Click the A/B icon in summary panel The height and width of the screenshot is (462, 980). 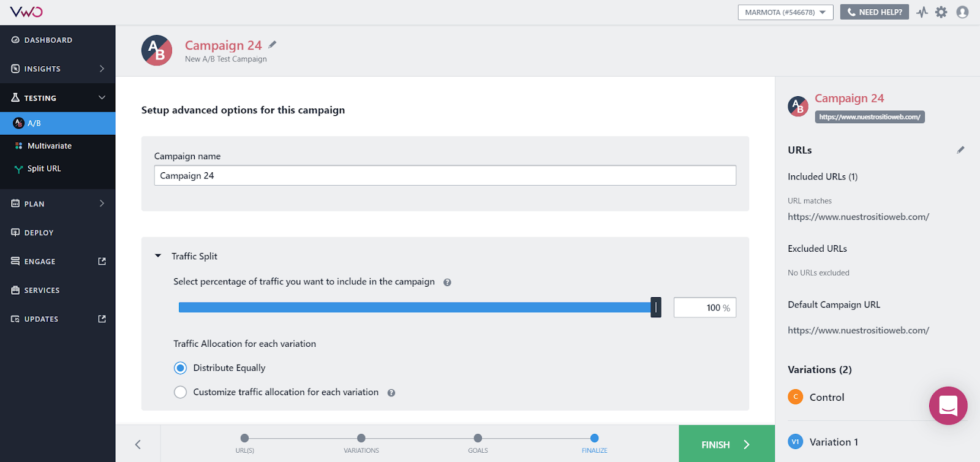798,106
